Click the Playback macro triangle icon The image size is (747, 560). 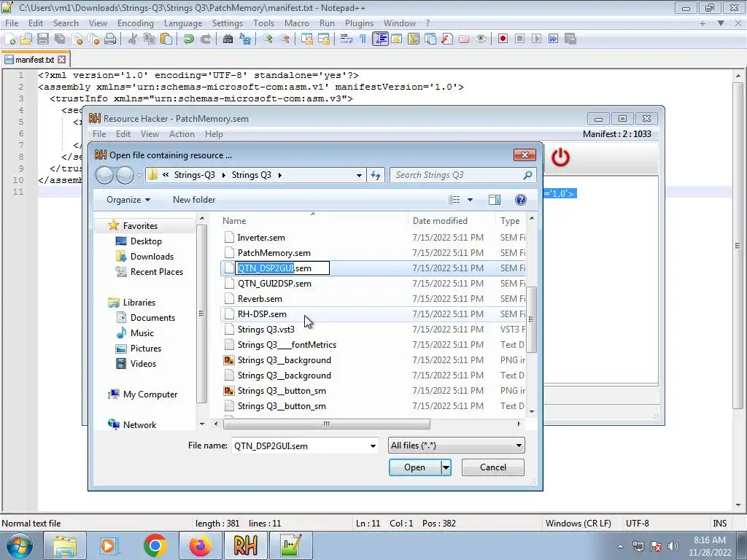click(x=536, y=39)
